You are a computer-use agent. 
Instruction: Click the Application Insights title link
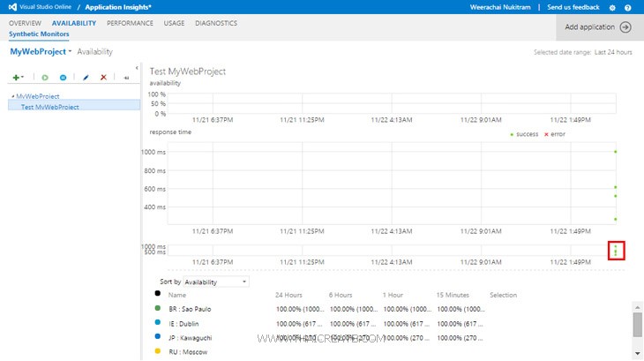click(118, 7)
